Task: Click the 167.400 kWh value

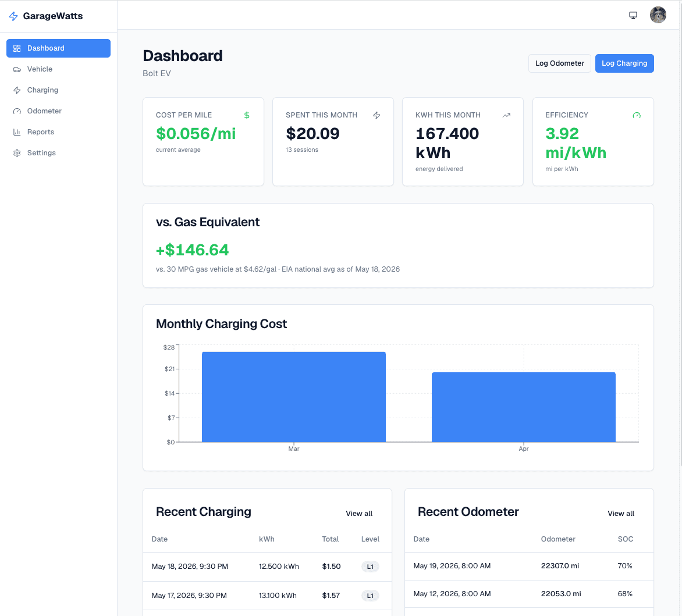Action: [447, 143]
